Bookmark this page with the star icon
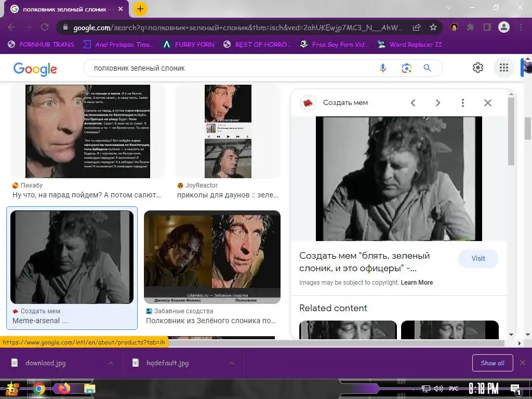The height and width of the screenshot is (399, 532). tap(433, 28)
